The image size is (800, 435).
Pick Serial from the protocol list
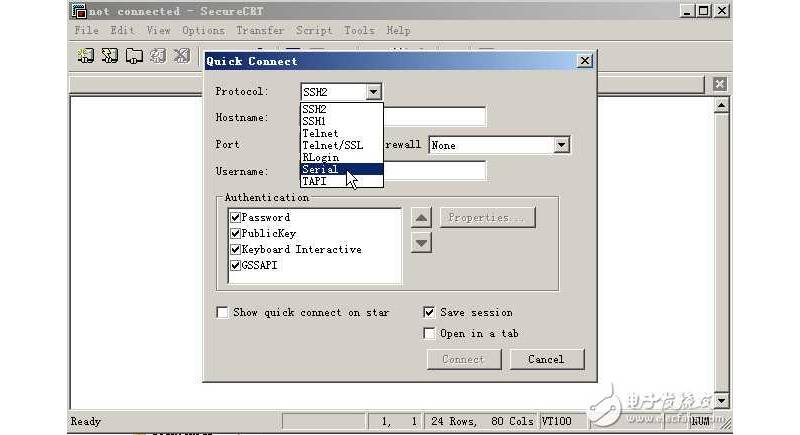pos(342,169)
